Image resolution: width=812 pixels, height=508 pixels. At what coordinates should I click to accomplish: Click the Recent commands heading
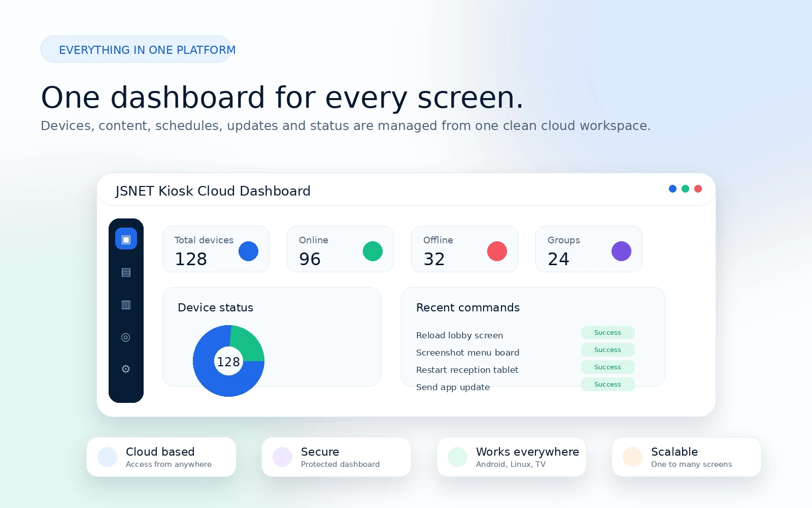pyautogui.click(x=467, y=307)
